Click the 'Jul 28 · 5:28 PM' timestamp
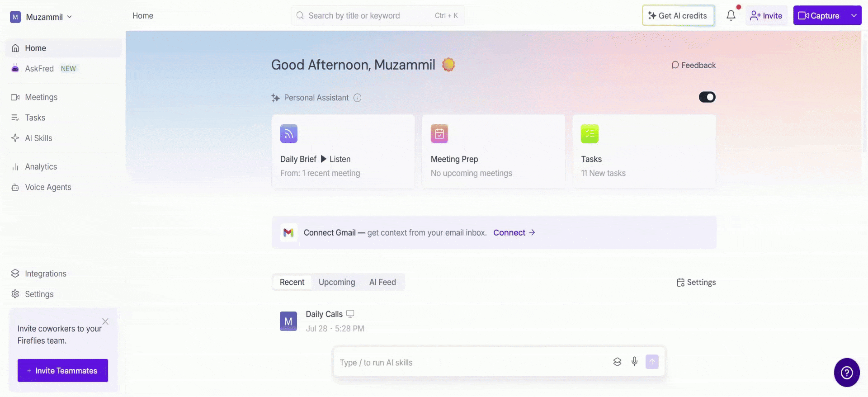The height and width of the screenshot is (397, 868). 335,329
